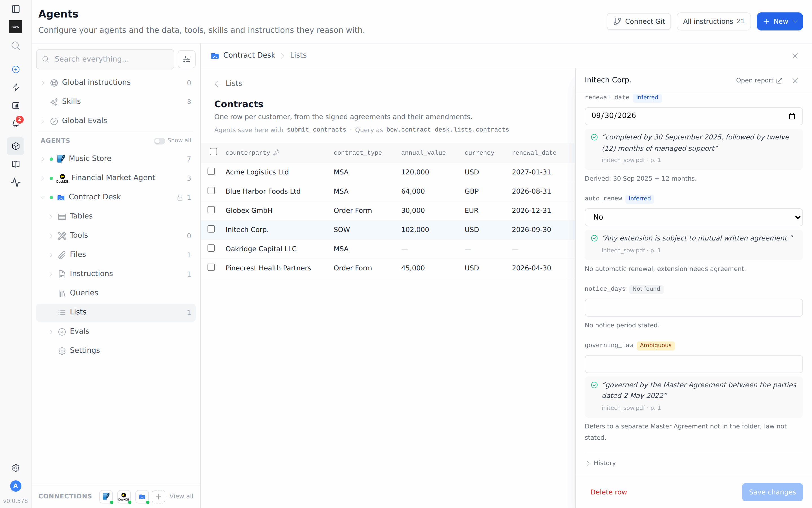This screenshot has height=508, width=812.
Task: Click View all connections link
Action: pyautogui.click(x=181, y=496)
